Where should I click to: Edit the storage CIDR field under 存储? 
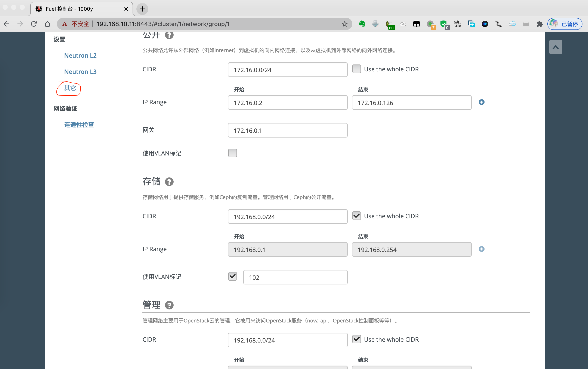point(288,217)
